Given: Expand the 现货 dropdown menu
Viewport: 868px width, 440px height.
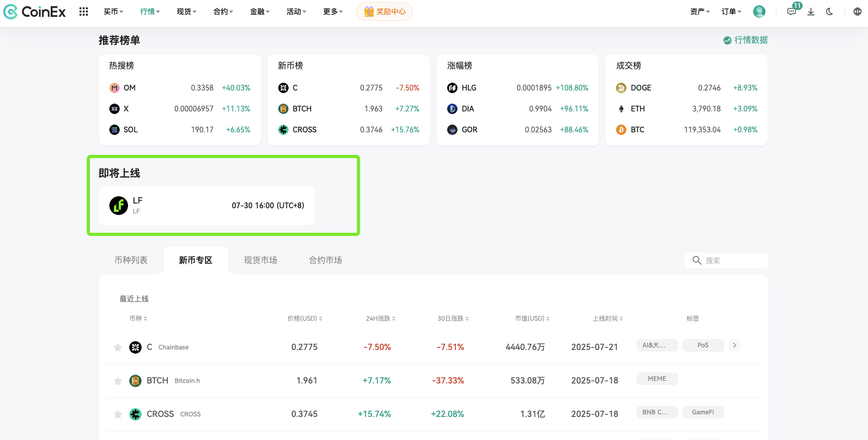Looking at the screenshot, I should pyautogui.click(x=187, y=12).
